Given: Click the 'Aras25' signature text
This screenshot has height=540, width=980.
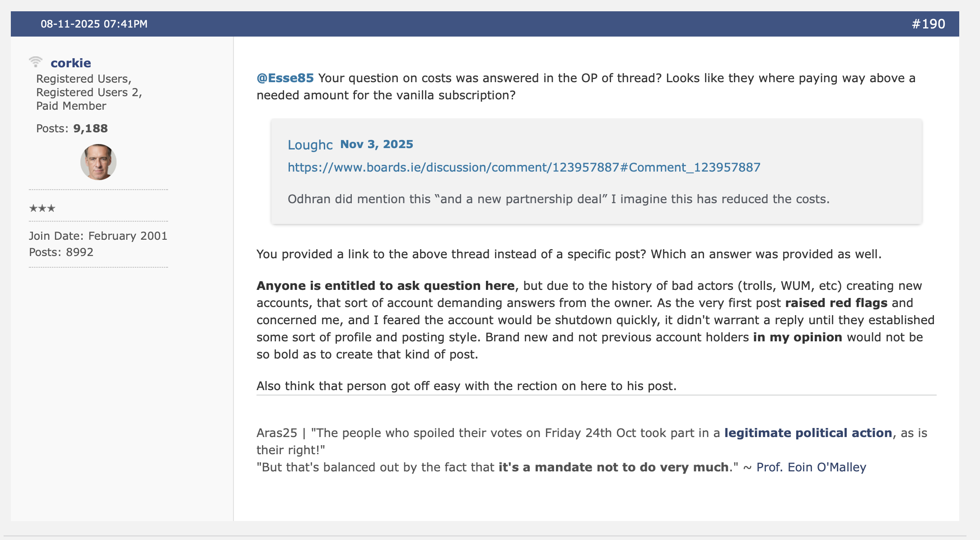Looking at the screenshot, I should [276, 433].
